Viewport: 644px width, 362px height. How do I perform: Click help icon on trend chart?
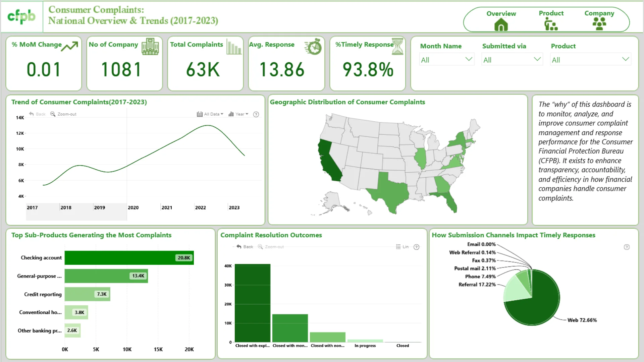pyautogui.click(x=256, y=114)
